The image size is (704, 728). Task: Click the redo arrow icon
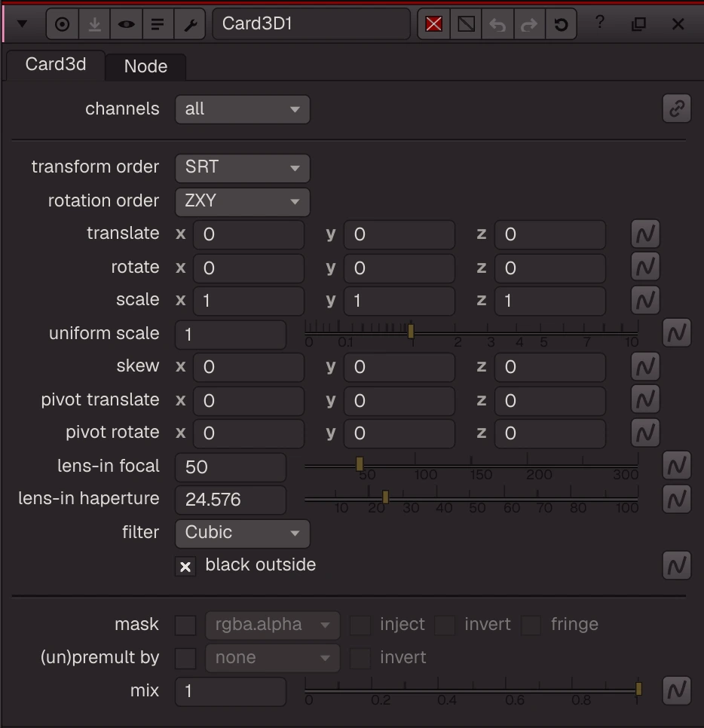(x=529, y=23)
